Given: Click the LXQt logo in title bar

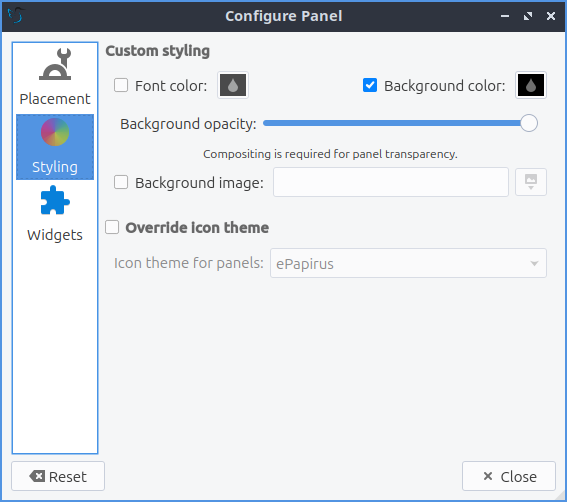Looking at the screenshot, I should (16, 16).
